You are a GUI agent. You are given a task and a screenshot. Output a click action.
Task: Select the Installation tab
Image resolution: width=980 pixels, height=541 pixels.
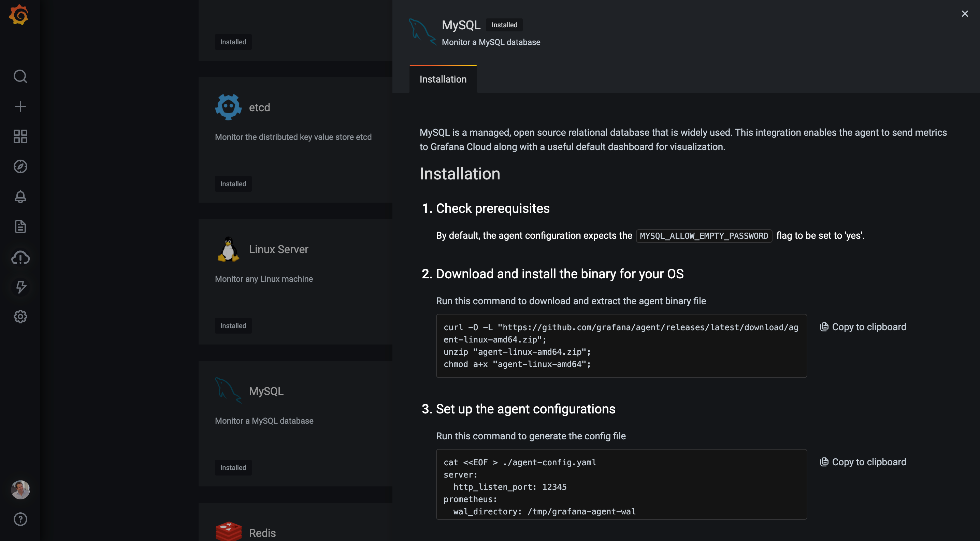click(443, 79)
